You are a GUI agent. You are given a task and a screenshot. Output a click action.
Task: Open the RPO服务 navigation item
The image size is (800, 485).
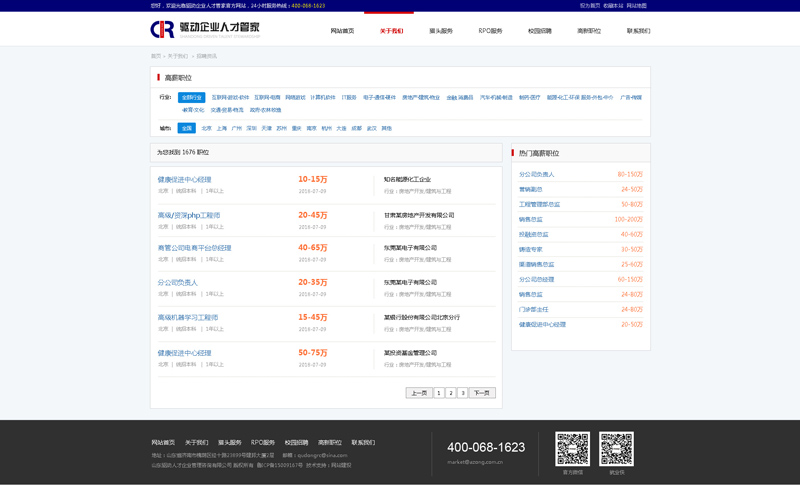(x=490, y=31)
